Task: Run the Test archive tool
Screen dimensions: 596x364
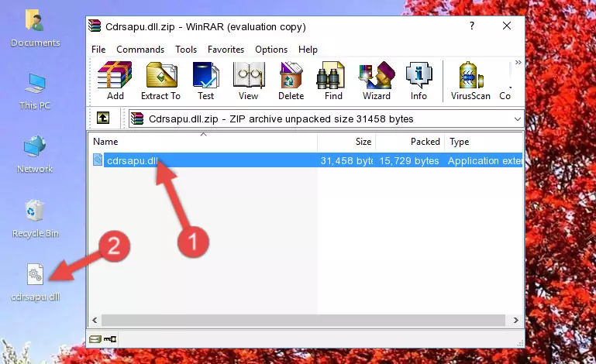Action: point(205,81)
